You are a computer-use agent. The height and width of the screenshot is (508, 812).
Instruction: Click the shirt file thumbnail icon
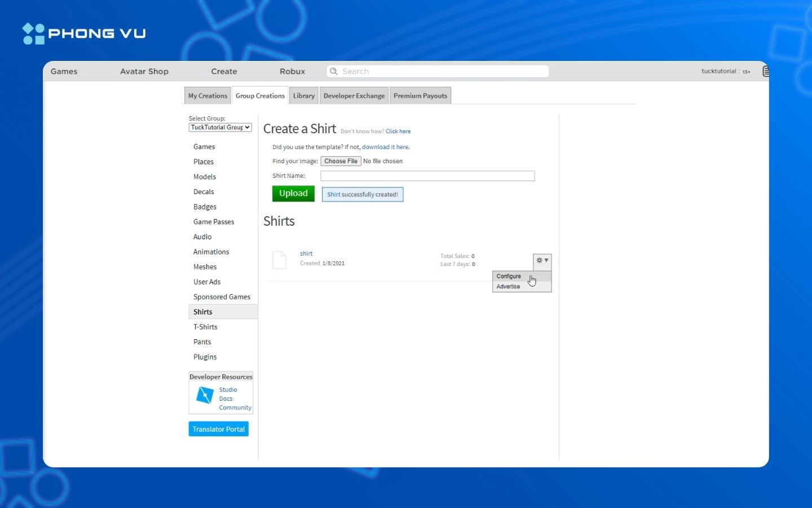coord(279,260)
